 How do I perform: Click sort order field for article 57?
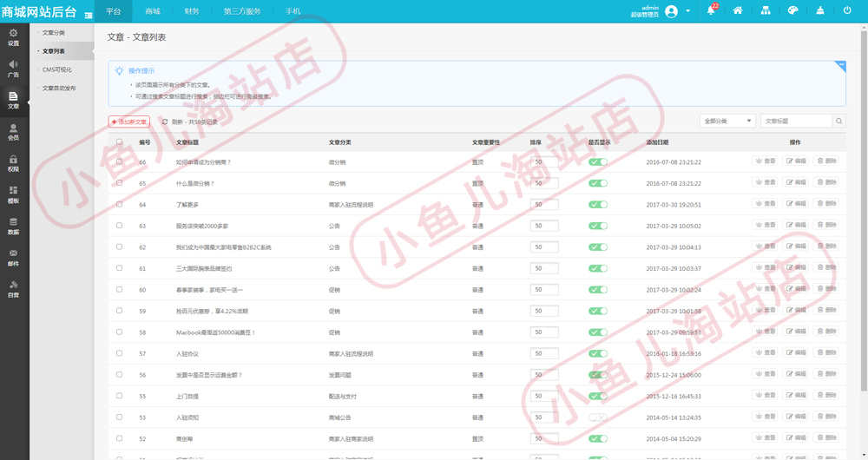point(544,353)
